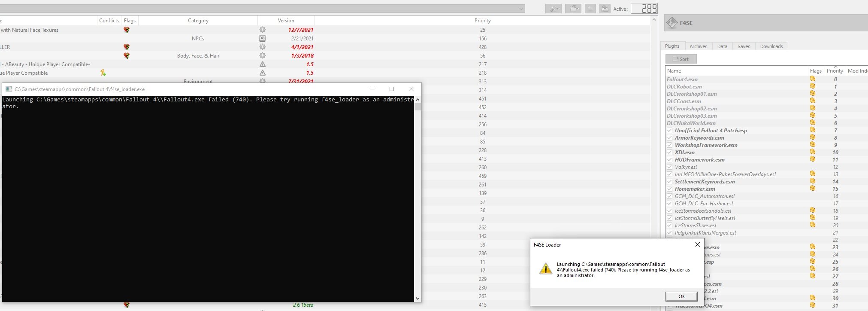Open the Saves tab

click(x=744, y=46)
